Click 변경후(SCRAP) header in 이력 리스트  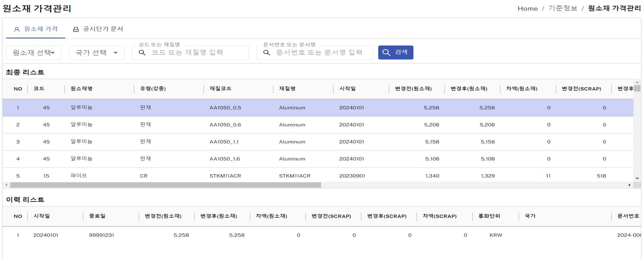(387, 216)
